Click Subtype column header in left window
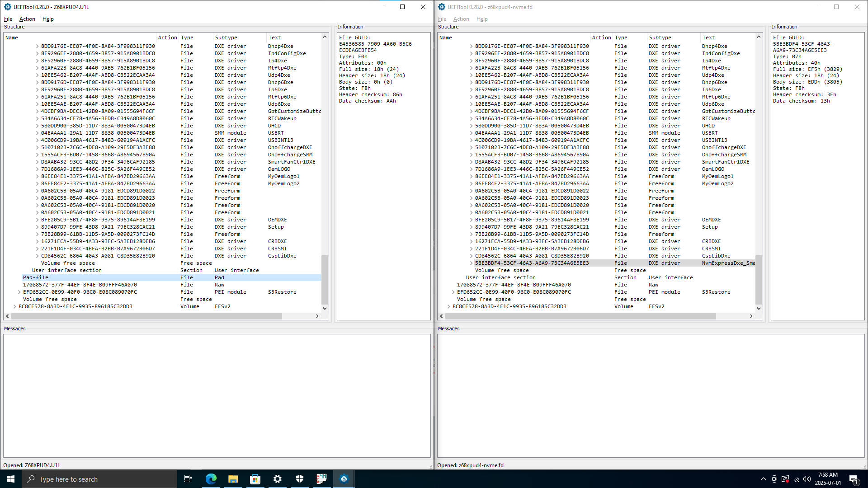This screenshot has height=488, width=868. click(x=240, y=38)
